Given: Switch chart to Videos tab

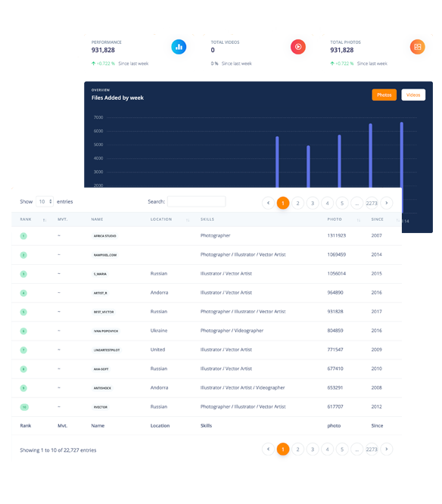Looking at the screenshot, I should (413, 95).
